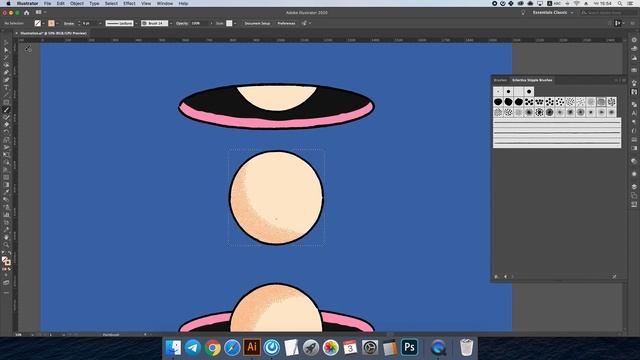The image size is (640, 360).
Task: Select the first brush stroke line in list
Action: pos(557,122)
